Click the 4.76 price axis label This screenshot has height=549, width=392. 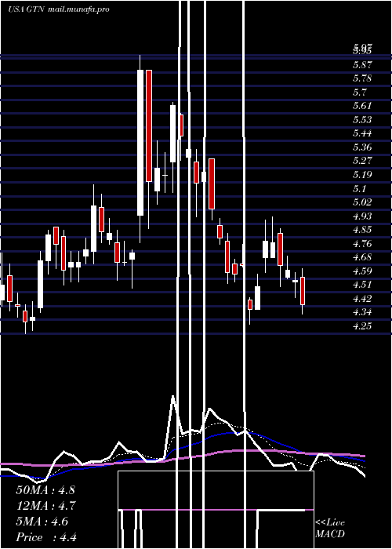[x=362, y=244]
